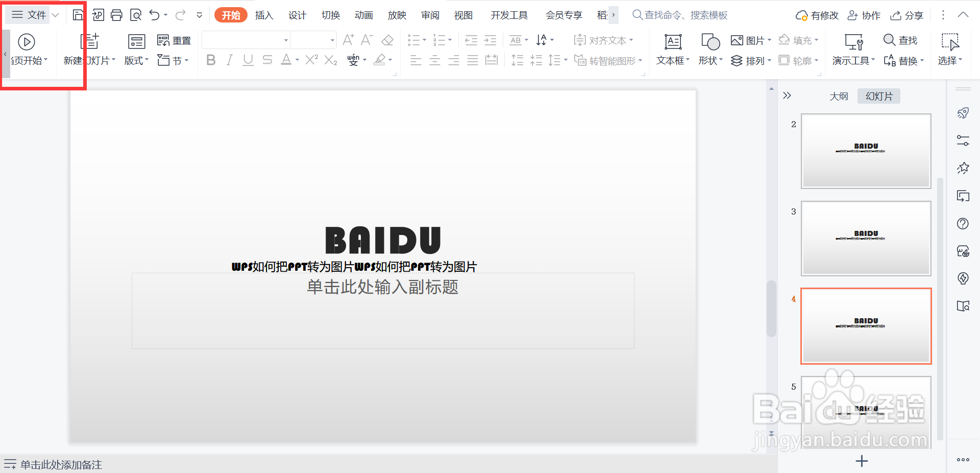Screen dimensions: 980x473
Task: Toggle Italic formatting
Action: click(230, 60)
